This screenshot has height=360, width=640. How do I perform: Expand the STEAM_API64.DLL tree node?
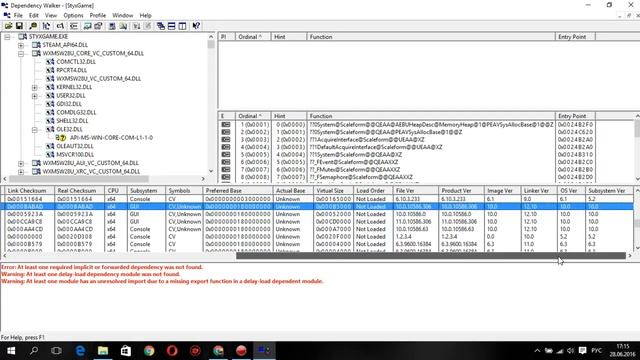tap(21, 45)
